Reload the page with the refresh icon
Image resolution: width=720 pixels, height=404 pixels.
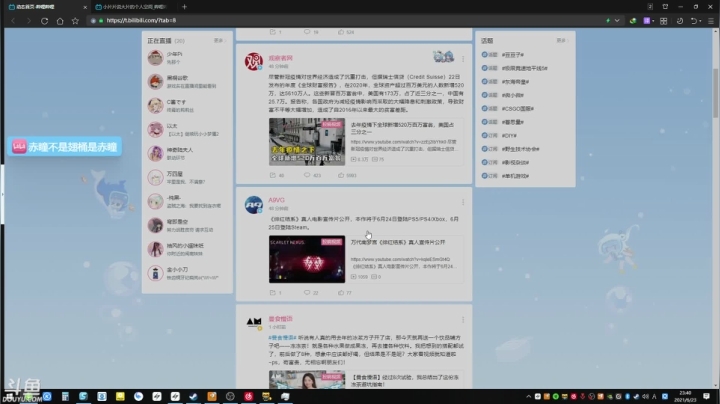[x=45, y=21]
